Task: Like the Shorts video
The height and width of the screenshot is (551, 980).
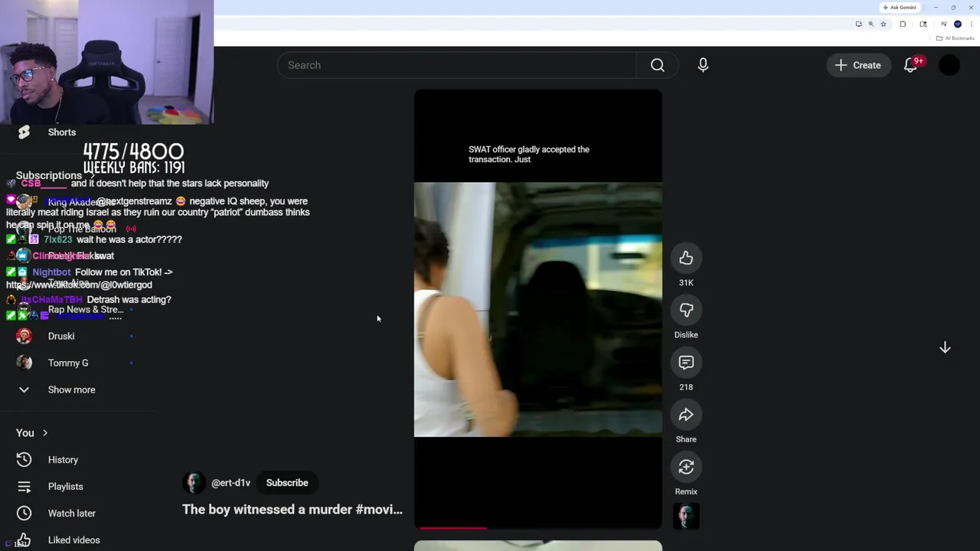Action: (x=686, y=259)
